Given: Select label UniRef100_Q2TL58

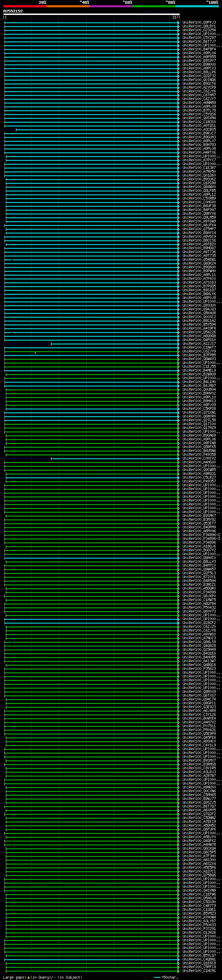Looking at the screenshot, I should point(199,420).
